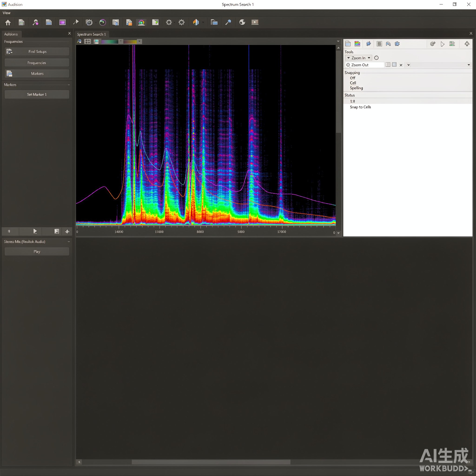Click the columns document toolbar icon
The height and width of the screenshot is (476, 476).
tap(116, 22)
